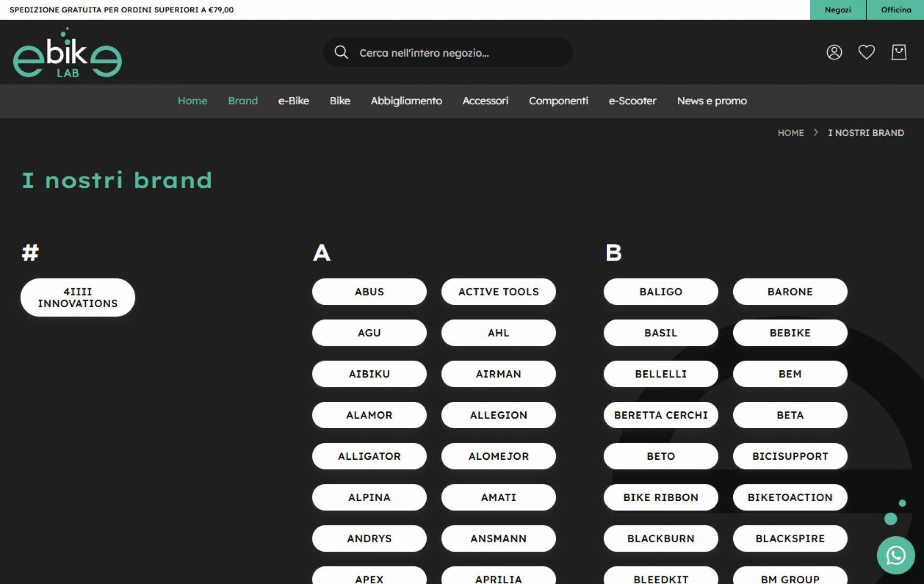The width and height of the screenshot is (924, 584).
Task: Select the AGU brand
Action: [x=370, y=333]
